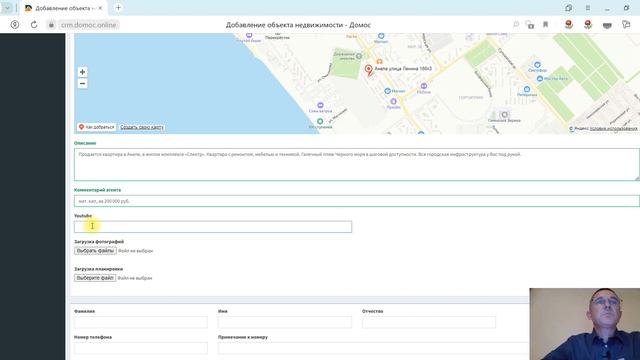Viewport: 640px width, 360px height.
Task: Click the screenshot capture icon in address bar
Action: click(x=530, y=25)
